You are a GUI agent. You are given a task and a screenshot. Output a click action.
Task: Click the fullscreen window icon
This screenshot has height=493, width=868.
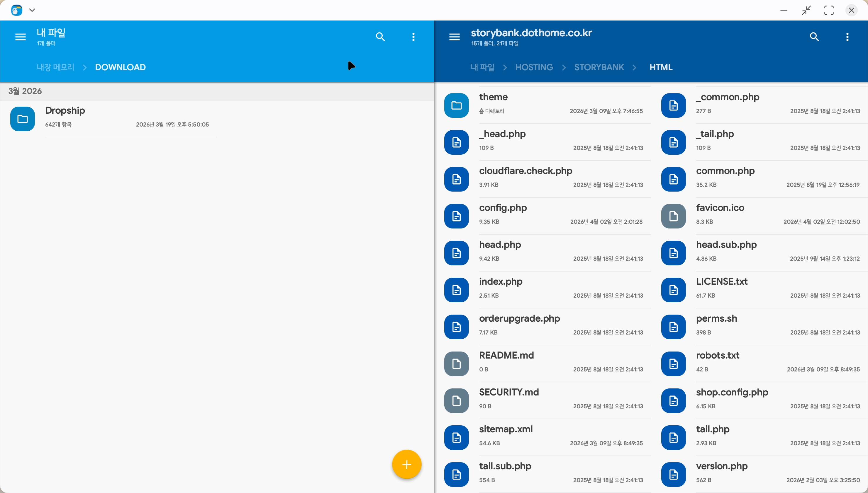829,10
